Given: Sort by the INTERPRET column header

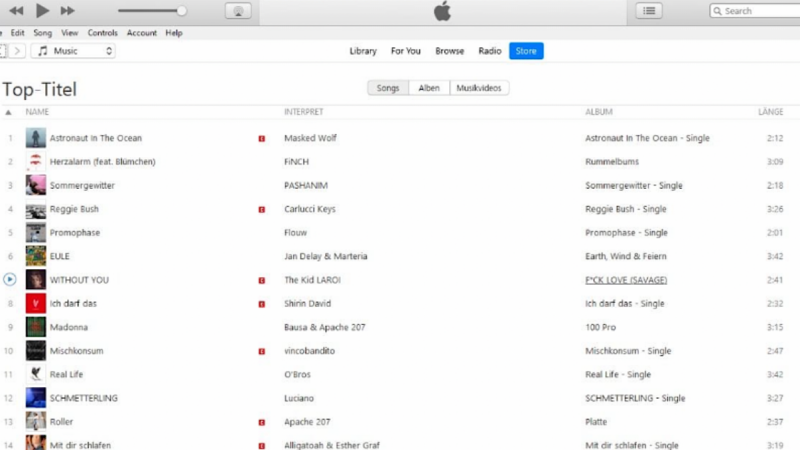Looking at the screenshot, I should tap(304, 112).
